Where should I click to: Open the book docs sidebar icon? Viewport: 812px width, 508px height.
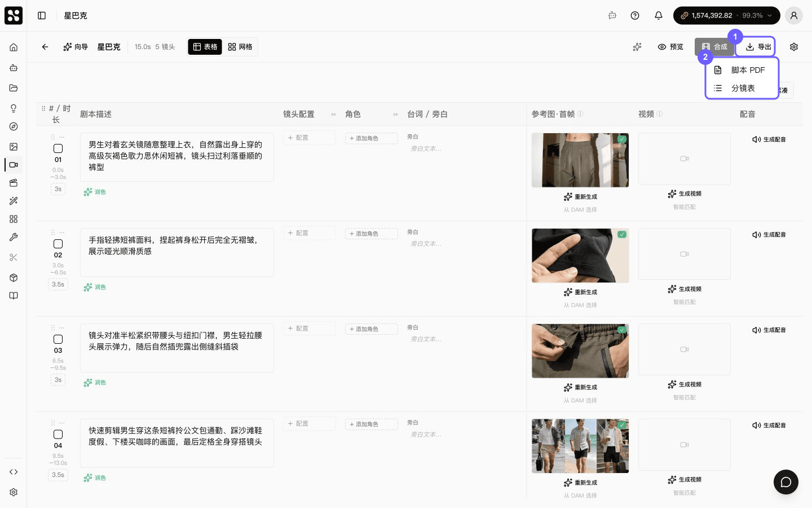pyautogui.click(x=14, y=296)
